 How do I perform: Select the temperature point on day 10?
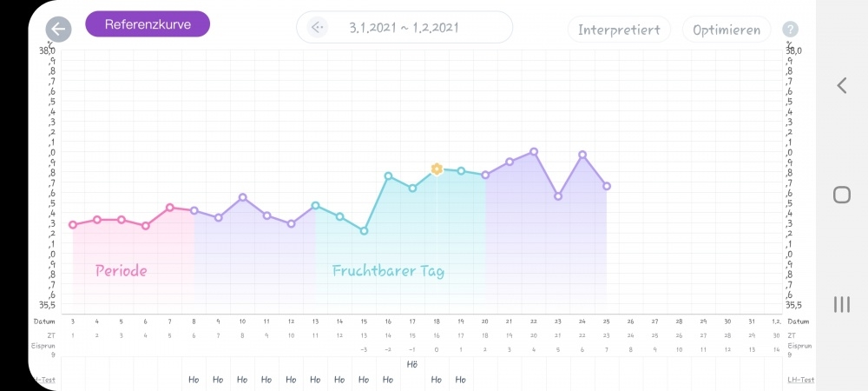[x=242, y=197]
